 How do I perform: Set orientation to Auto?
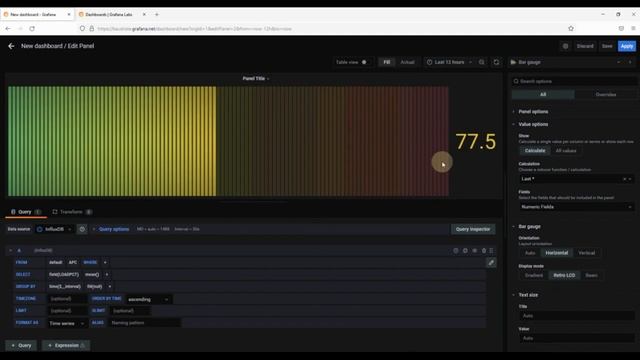click(530, 253)
